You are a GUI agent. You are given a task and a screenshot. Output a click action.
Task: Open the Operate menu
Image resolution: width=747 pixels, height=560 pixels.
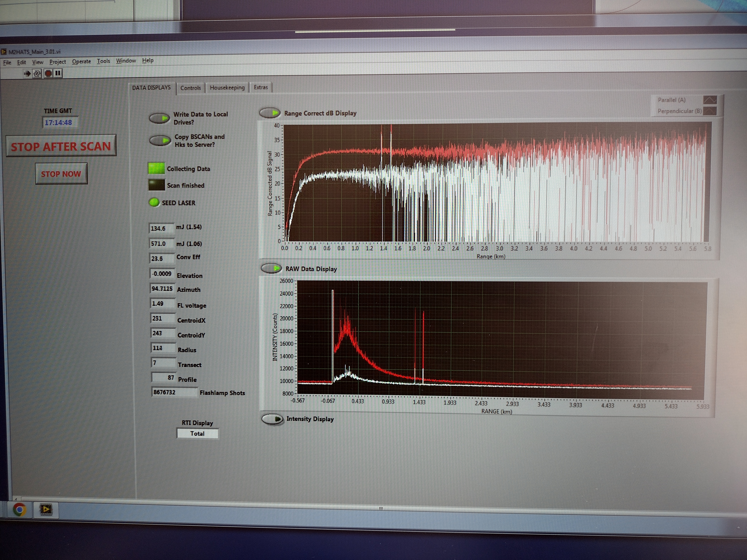click(x=81, y=61)
